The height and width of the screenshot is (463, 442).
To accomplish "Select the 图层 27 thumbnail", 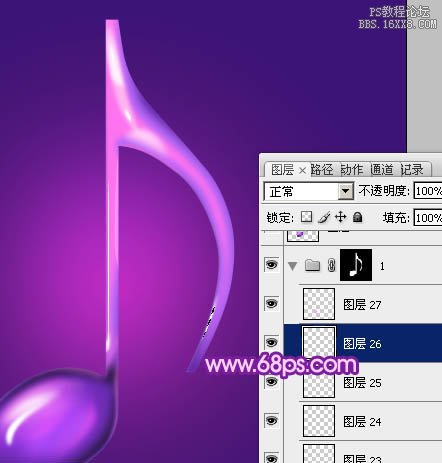I will [319, 304].
